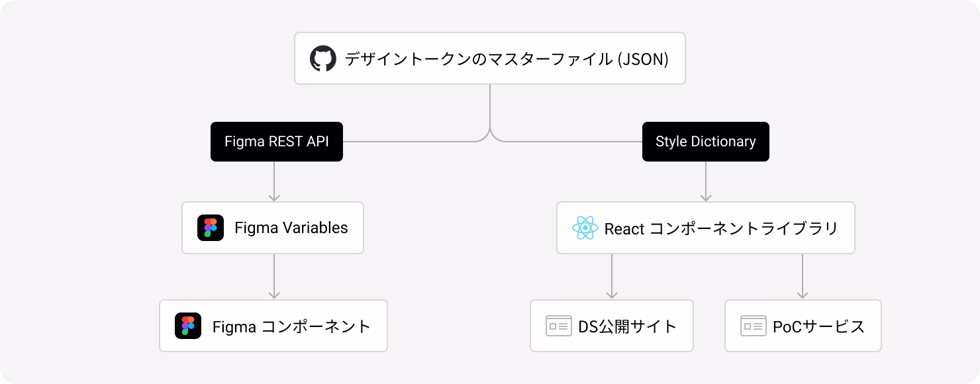Select the Style Dictionary black label
This screenshot has width=980, height=384.
[x=706, y=142]
